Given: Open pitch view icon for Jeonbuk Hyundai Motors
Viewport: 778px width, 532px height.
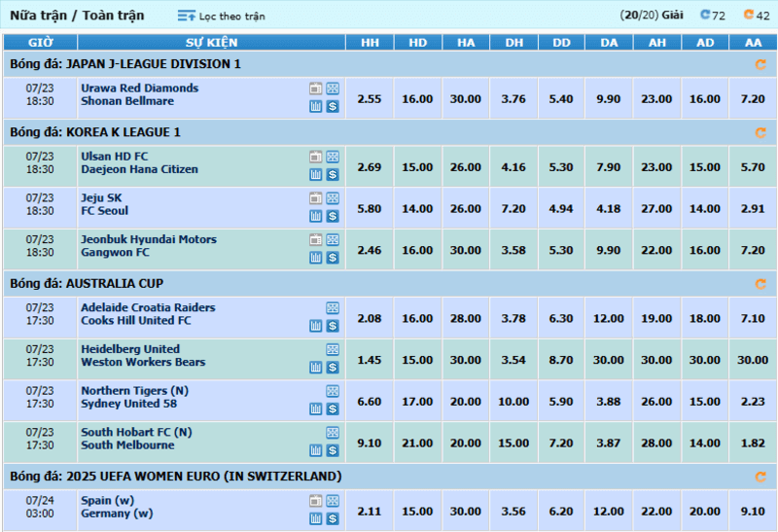Looking at the screenshot, I should click(x=333, y=239).
